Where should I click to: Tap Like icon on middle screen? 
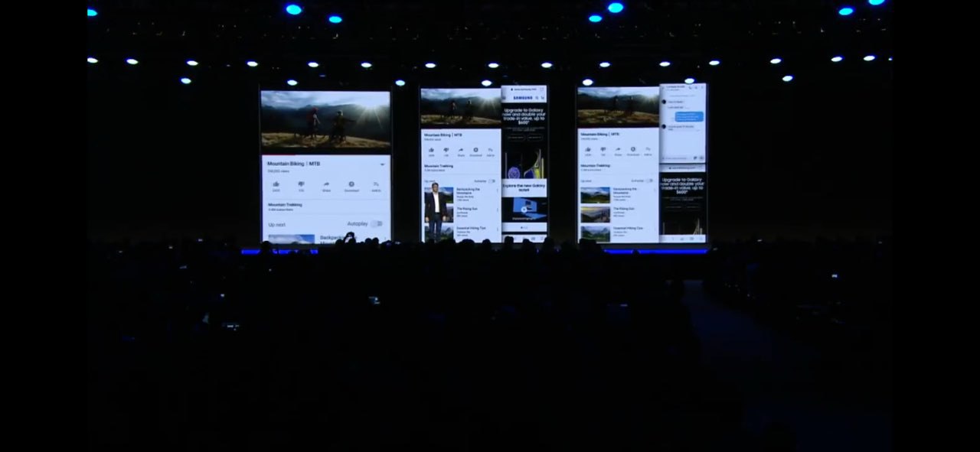point(431,150)
